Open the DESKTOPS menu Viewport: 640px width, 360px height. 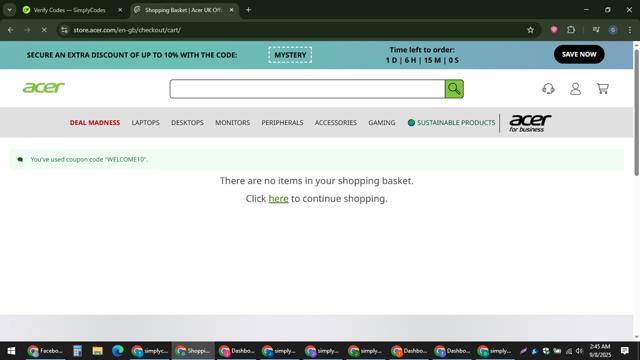pos(187,122)
